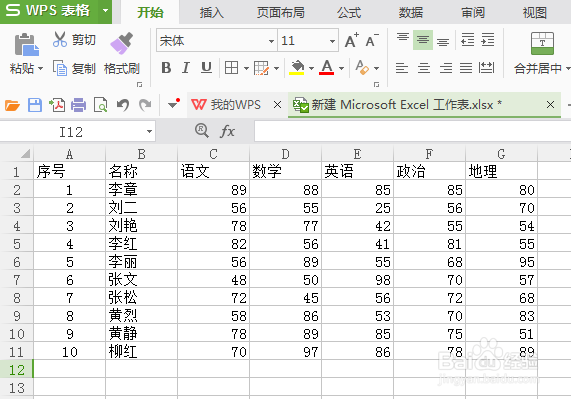Increase font size with A+ icon

coord(352,40)
